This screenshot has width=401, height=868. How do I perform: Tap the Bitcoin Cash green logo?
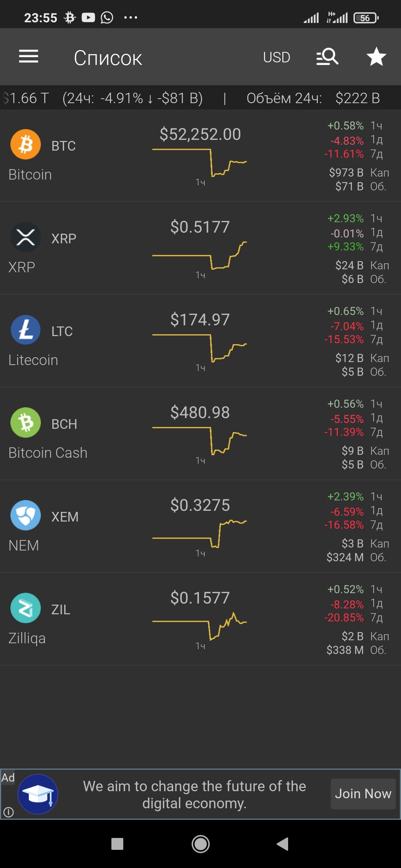tap(26, 423)
